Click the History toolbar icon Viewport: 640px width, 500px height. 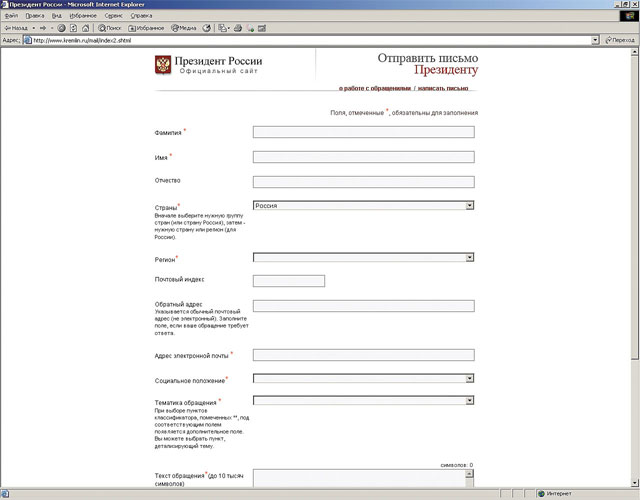coord(207,28)
